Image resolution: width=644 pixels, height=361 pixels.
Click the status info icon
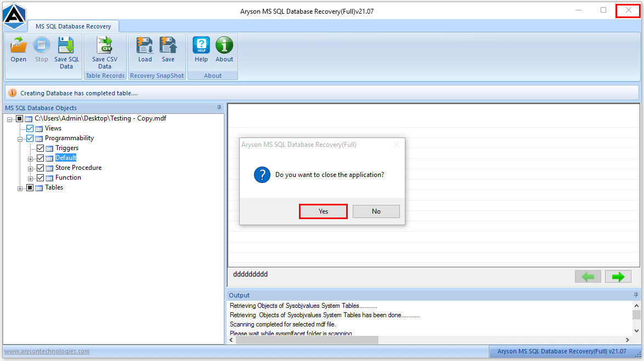12,93
